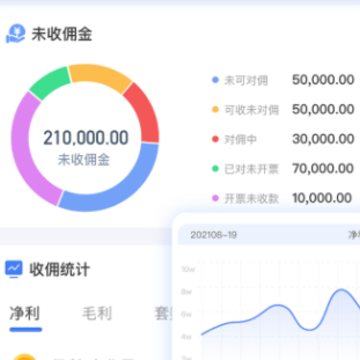Click the green donut chart segment
The width and height of the screenshot is (360, 360).
(x=50, y=83)
